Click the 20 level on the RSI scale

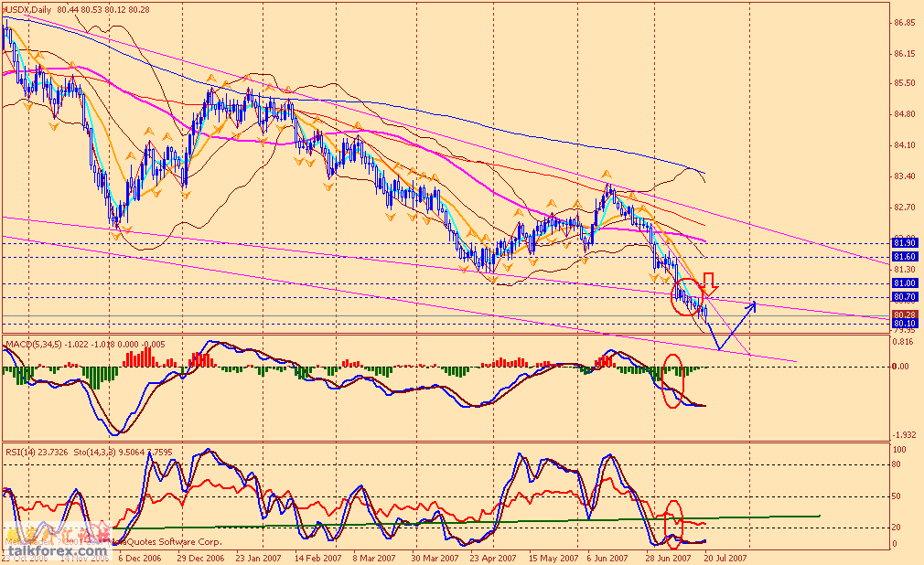[897, 528]
